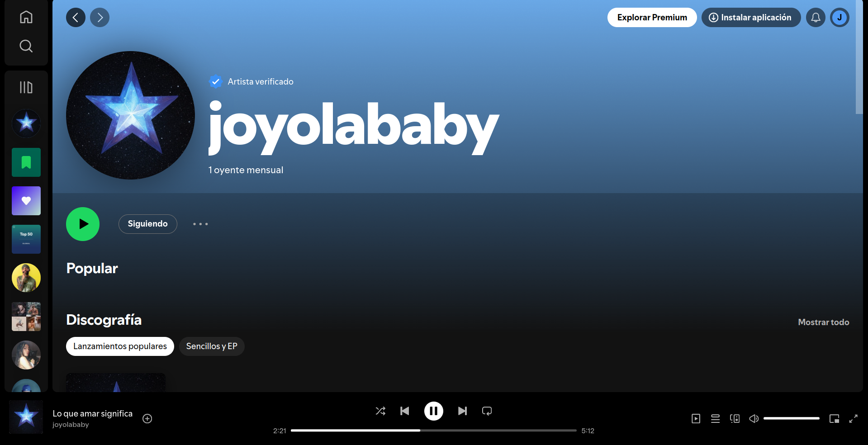This screenshot has width=868, height=445.
Task: Navigate back with left arrow
Action: [76, 18]
